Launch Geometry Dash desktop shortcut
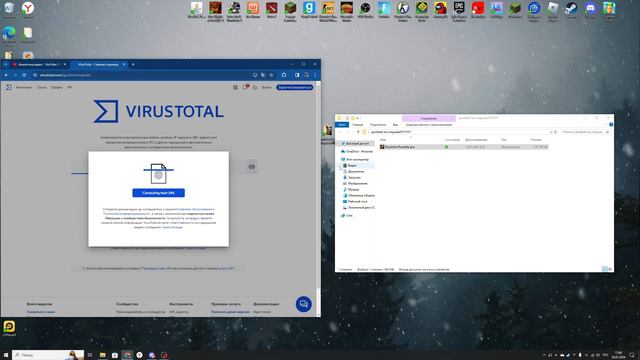640x360 pixels. (422, 8)
